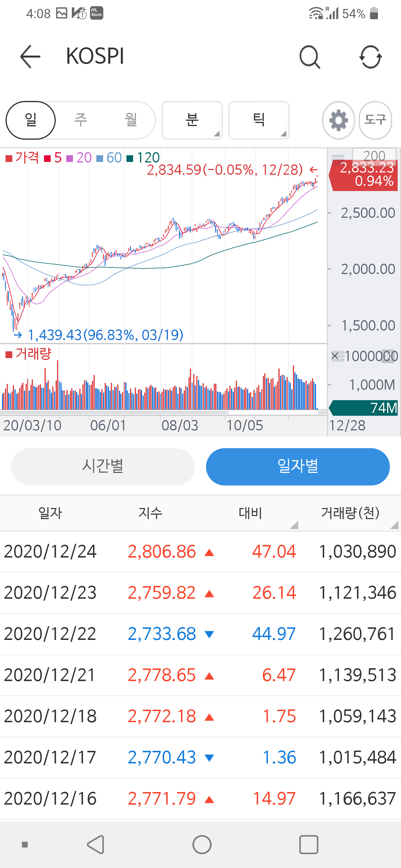
Task: Close the volume panel X icon
Action: (x=335, y=356)
